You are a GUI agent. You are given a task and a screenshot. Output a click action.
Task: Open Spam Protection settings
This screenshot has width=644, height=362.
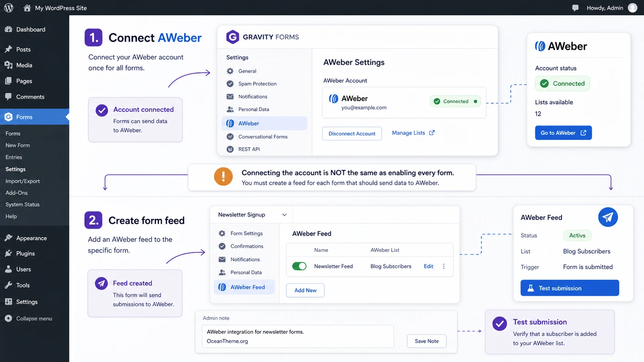point(257,84)
